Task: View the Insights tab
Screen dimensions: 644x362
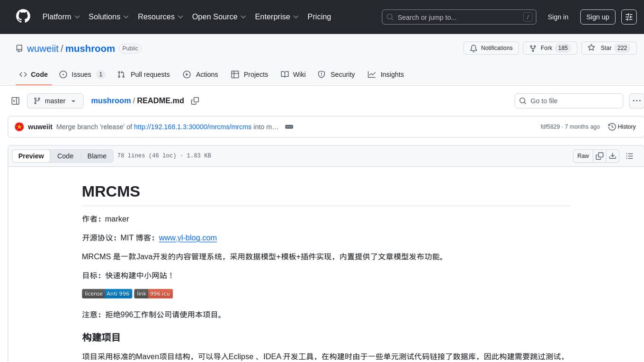Action: click(x=386, y=74)
